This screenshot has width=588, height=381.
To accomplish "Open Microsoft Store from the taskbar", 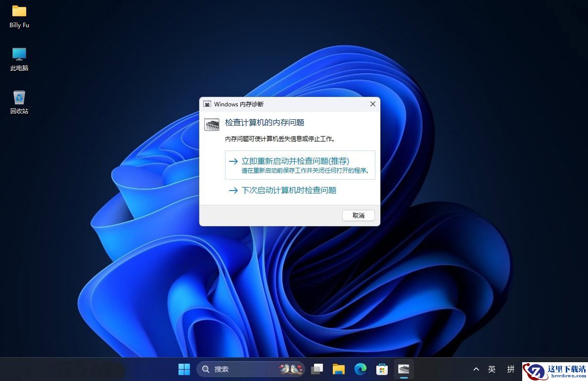I will pos(382,369).
